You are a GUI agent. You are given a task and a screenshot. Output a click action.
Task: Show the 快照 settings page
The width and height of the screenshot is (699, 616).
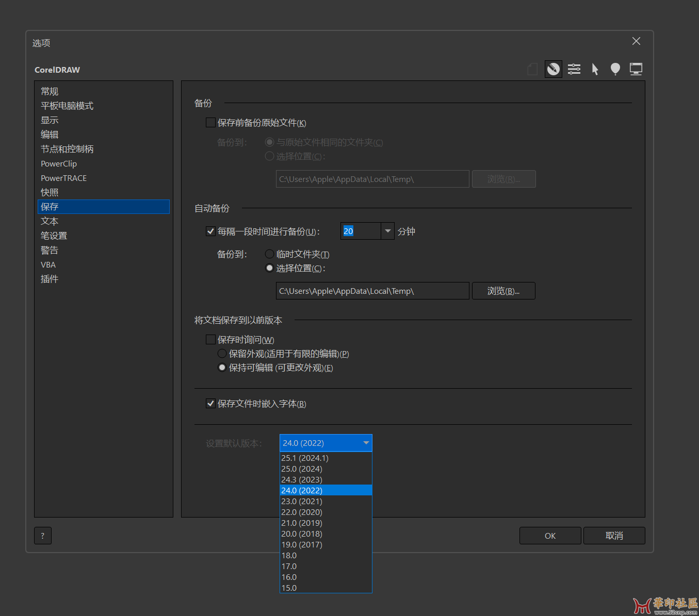[104, 192]
